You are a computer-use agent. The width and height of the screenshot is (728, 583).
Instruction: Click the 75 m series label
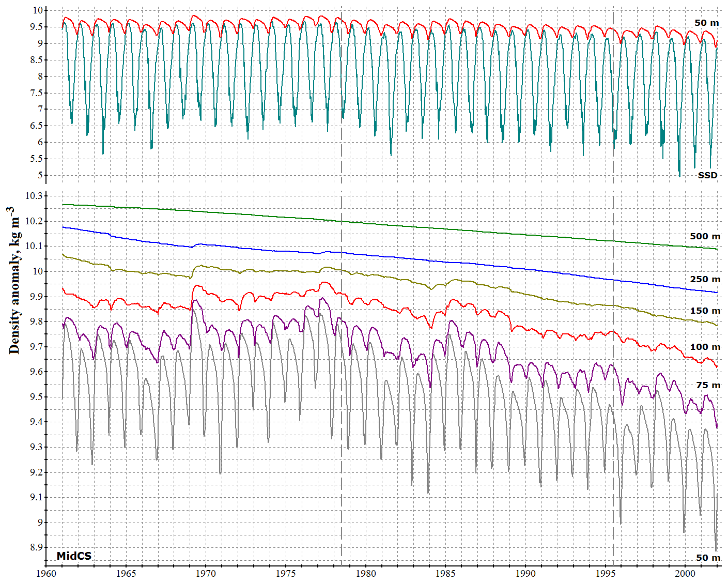pos(708,385)
